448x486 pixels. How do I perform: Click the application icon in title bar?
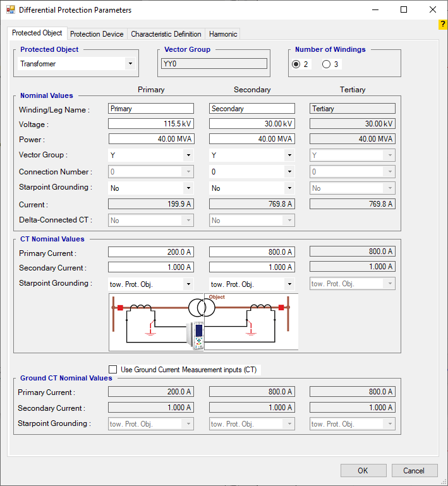click(10, 10)
